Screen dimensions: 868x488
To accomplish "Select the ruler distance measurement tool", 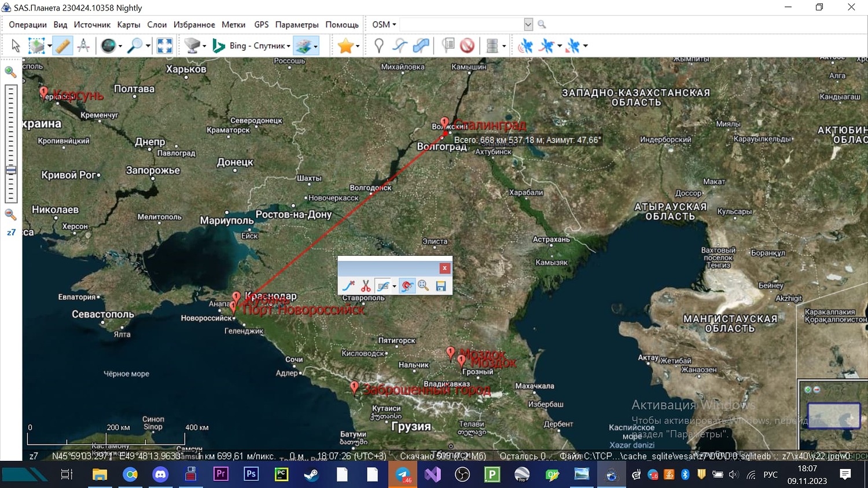I will point(62,46).
